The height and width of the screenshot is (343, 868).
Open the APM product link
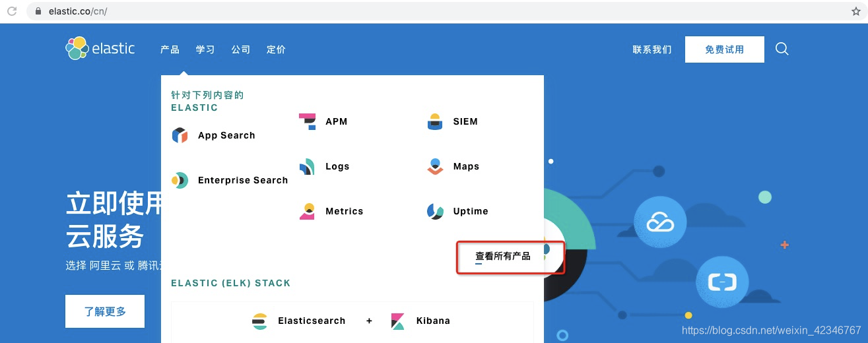(337, 122)
